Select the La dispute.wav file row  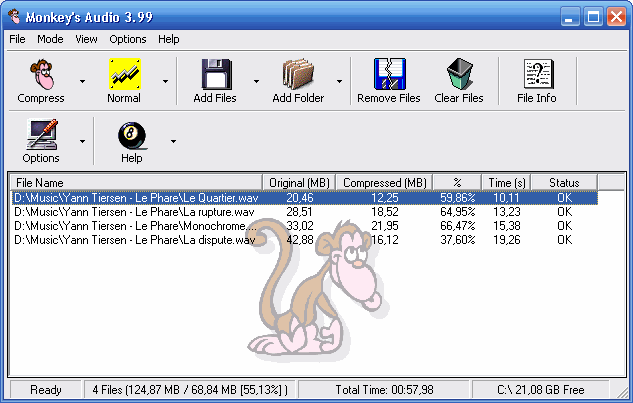(x=304, y=240)
